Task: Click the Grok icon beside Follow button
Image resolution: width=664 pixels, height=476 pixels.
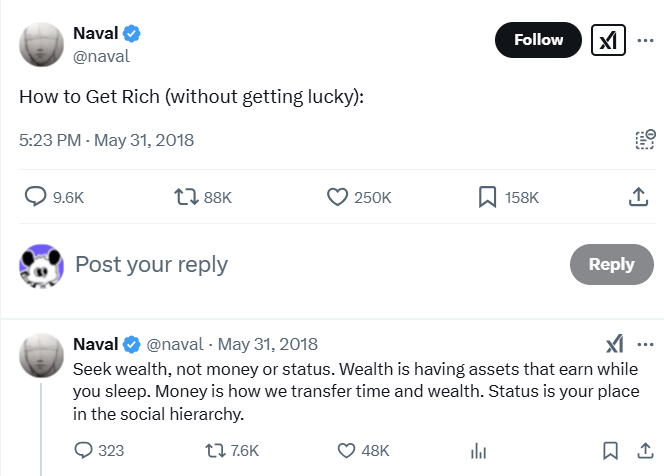Action: coord(608,40)
